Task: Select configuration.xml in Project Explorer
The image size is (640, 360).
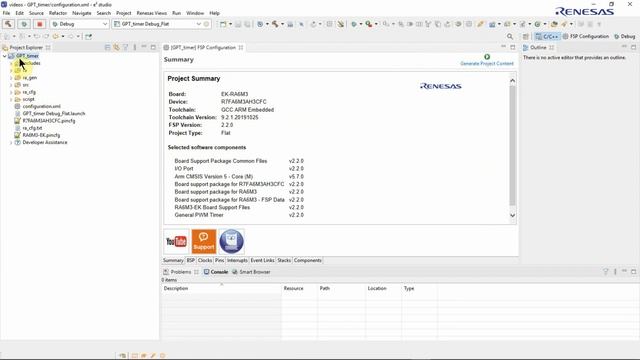Action: 42,107
